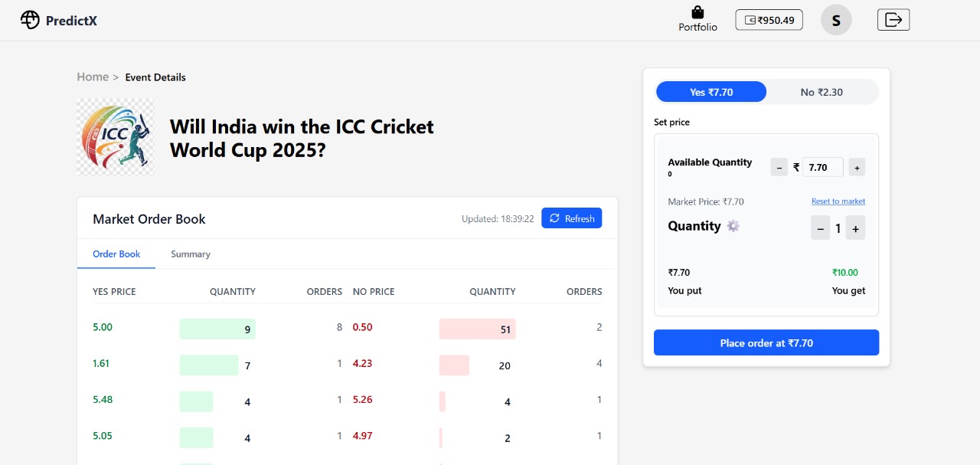Open the Portfolio bag icon
The height and width of the screenshot is (465, 980).
pos(697,12)
